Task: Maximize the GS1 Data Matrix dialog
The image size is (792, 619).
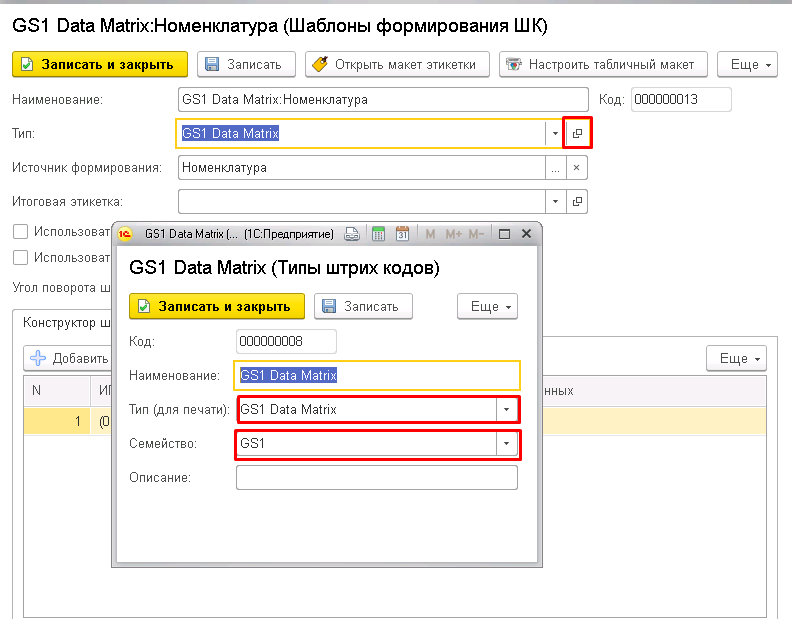Action: coord(504,234)
